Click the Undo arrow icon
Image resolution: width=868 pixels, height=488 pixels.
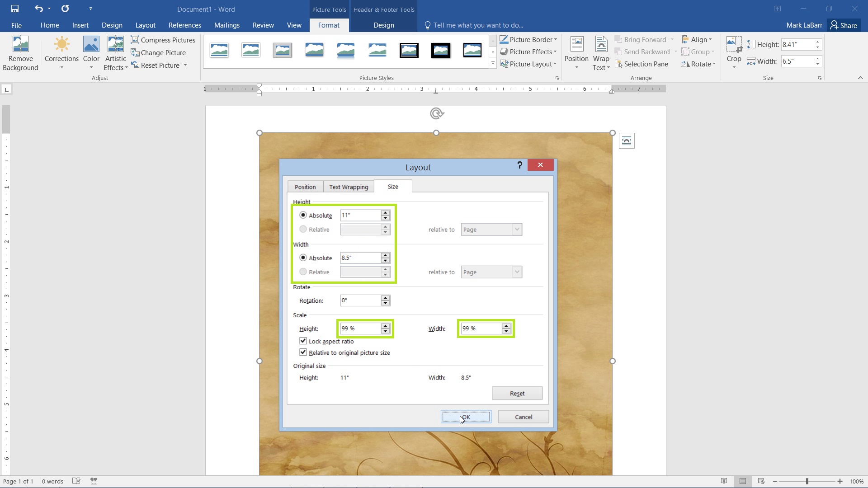pos(39,9)
